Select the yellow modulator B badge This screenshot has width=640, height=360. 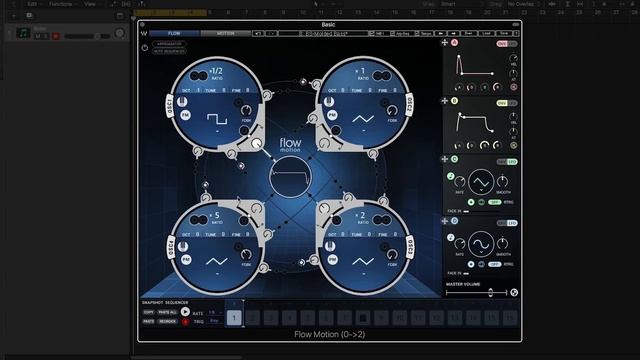[x=454, y=101]
